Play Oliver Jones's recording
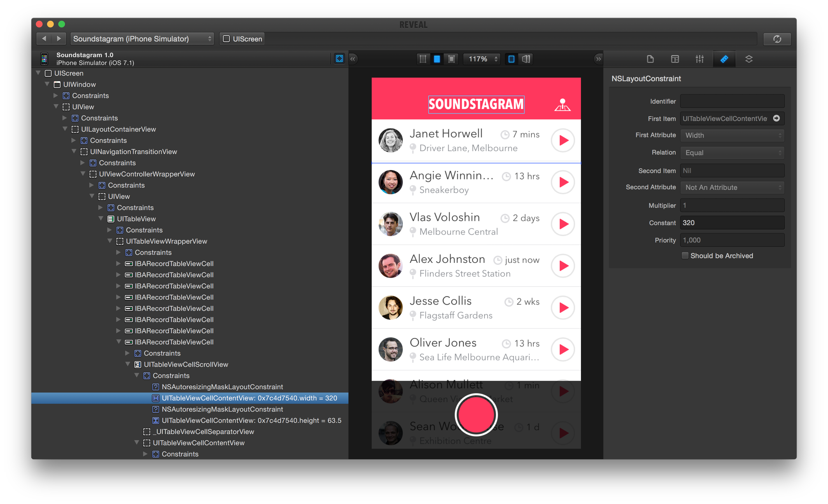This screenshot has height=504, width=828. [563, 349]
